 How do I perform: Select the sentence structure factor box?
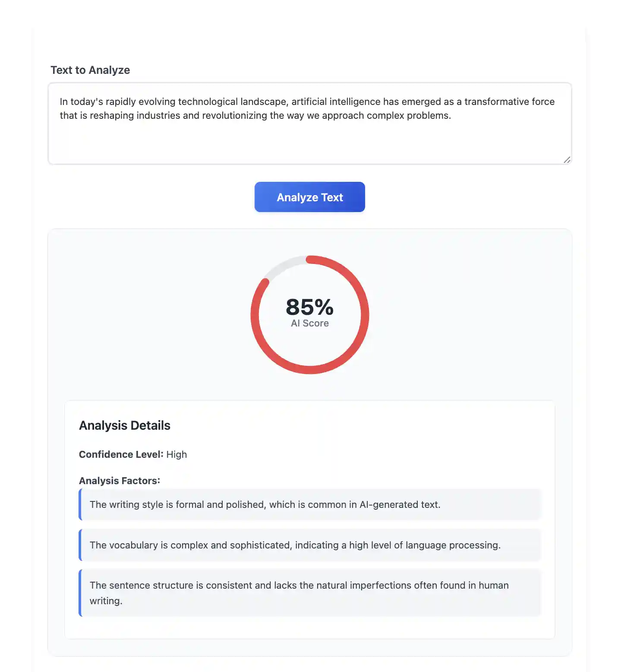309,593
